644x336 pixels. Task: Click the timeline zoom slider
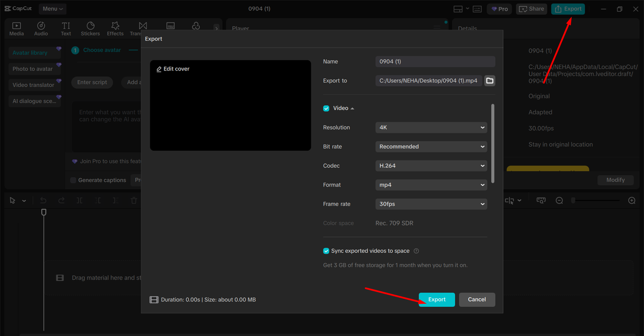[x=596, y=200]
